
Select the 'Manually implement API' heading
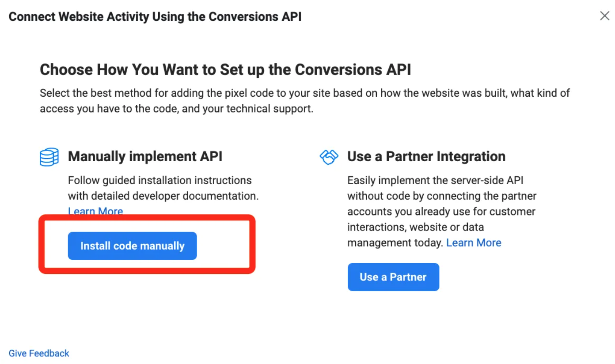[145, 156]
